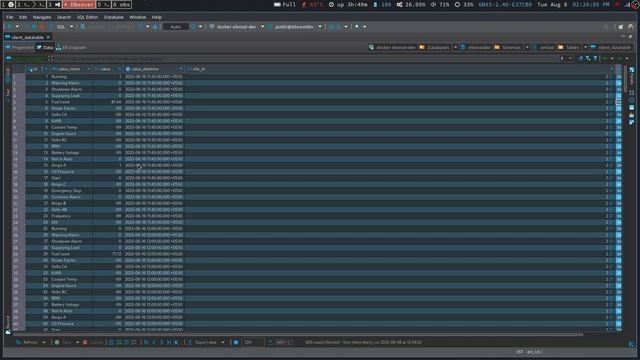Image resolution: width=640 pixels, height=360 pixels.
Task: Expand the dropdown after Tables breadcrumb
Action: [585, 47]
